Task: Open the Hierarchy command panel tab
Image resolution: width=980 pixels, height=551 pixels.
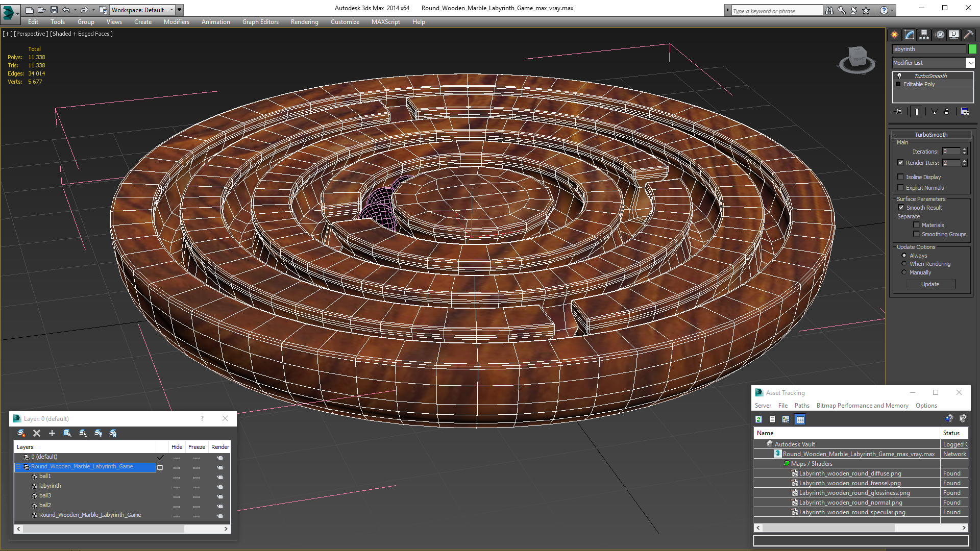Action: (x=924, y=35)
